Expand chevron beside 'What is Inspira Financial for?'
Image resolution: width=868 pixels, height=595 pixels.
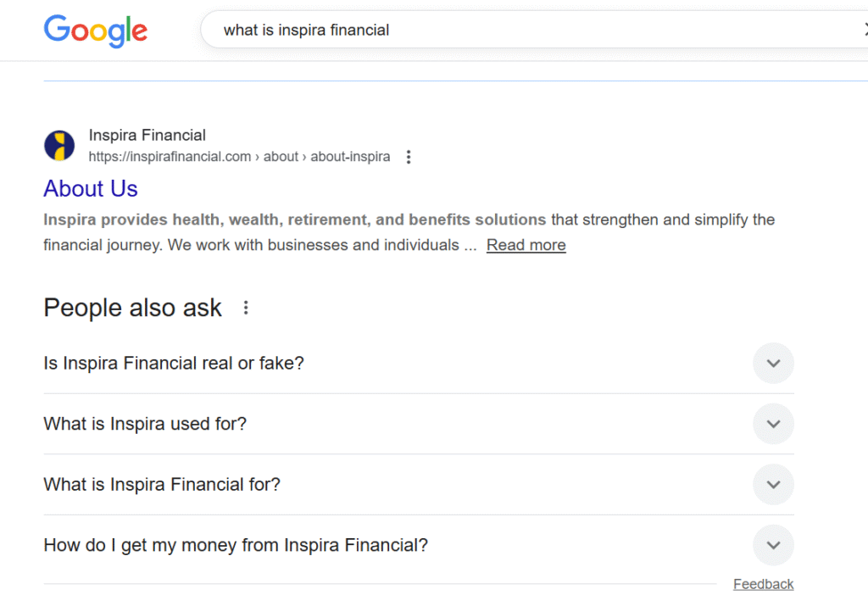click(x=773, y=485)
